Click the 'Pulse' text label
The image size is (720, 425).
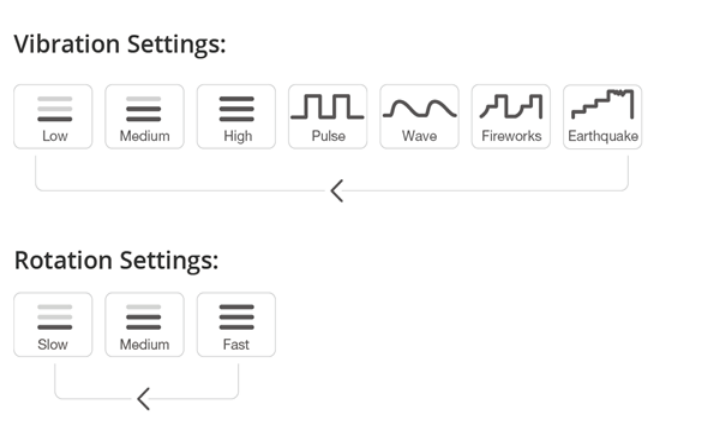click(328, 136)
